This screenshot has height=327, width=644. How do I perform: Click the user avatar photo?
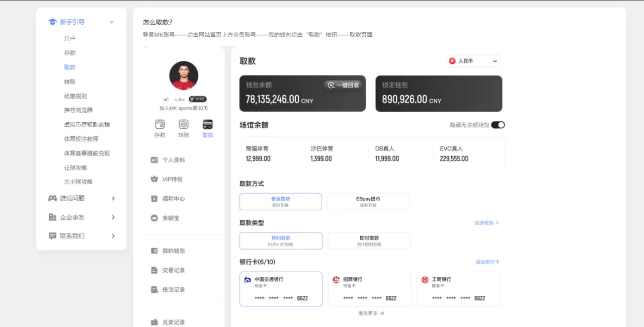point(184,76)
